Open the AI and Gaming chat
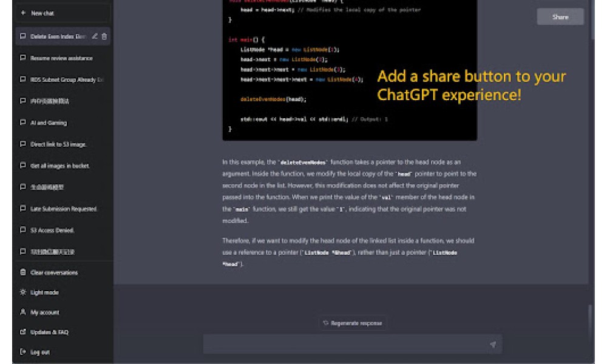The image size is (607, 364). point(63,123)
